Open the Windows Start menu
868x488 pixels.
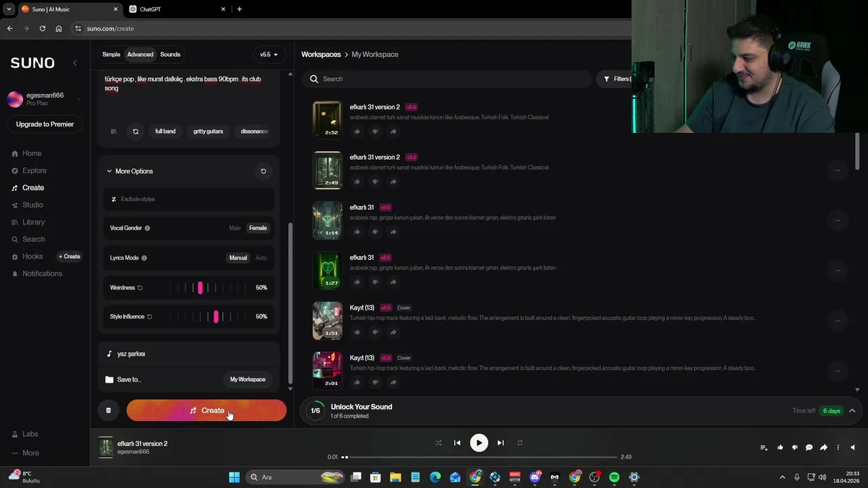[234, 477]
